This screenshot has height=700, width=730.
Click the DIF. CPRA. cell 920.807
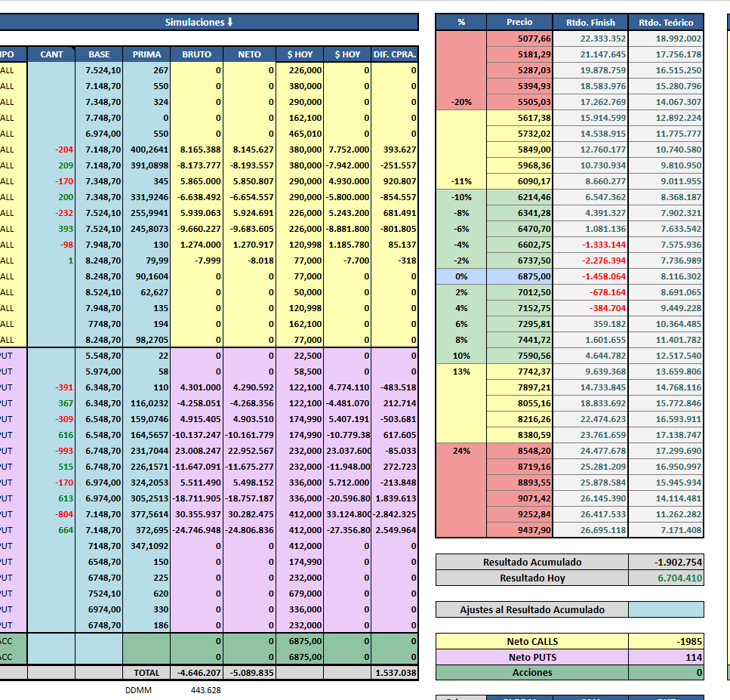[394, 181]
